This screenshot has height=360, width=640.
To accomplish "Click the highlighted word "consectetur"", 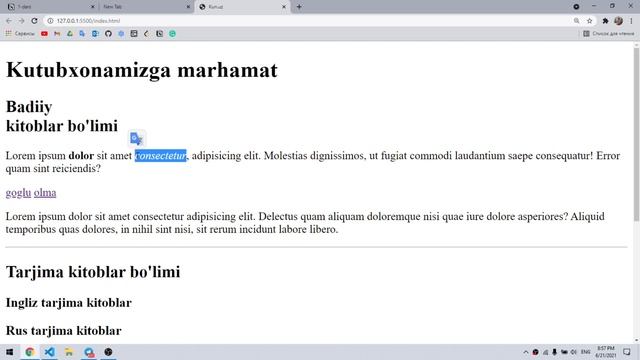I will (160, 156).
